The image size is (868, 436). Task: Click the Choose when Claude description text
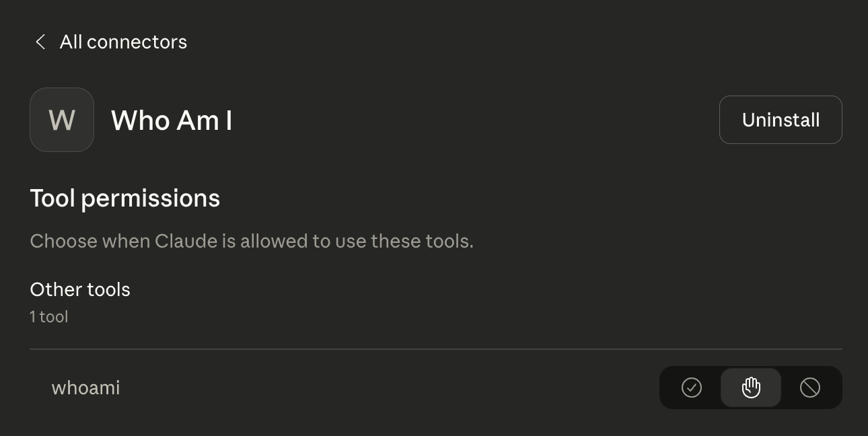(x=252, y=241)
